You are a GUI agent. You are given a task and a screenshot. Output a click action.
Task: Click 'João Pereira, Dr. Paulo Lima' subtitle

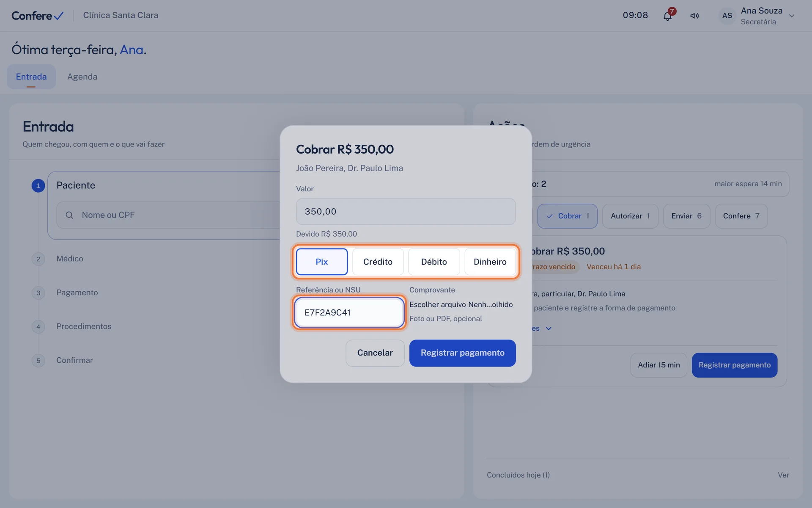[349, 168]
